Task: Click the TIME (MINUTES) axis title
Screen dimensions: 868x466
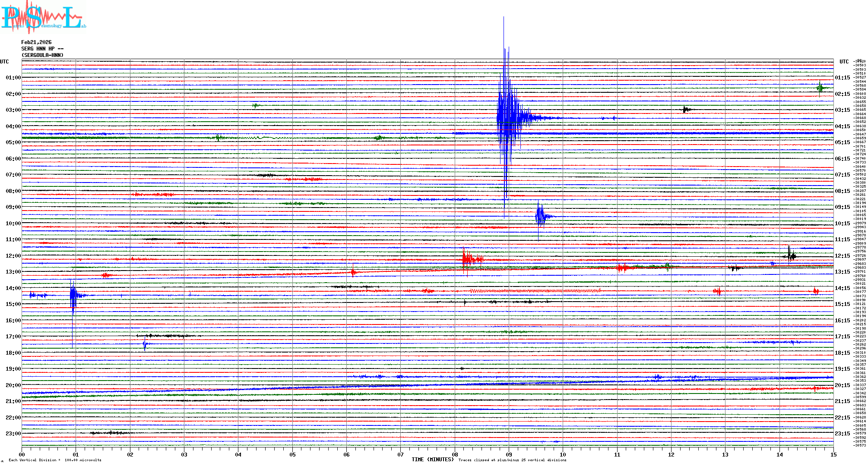Action: tap(433, 460)
